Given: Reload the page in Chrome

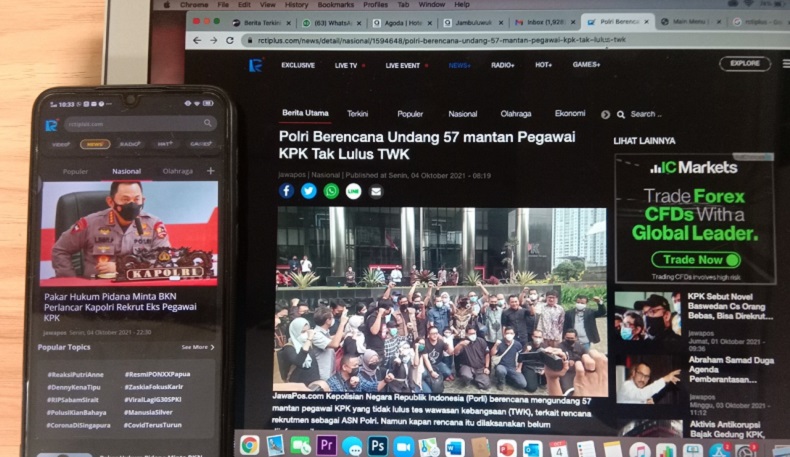Looking at the screenshot, I should point(230,40).
